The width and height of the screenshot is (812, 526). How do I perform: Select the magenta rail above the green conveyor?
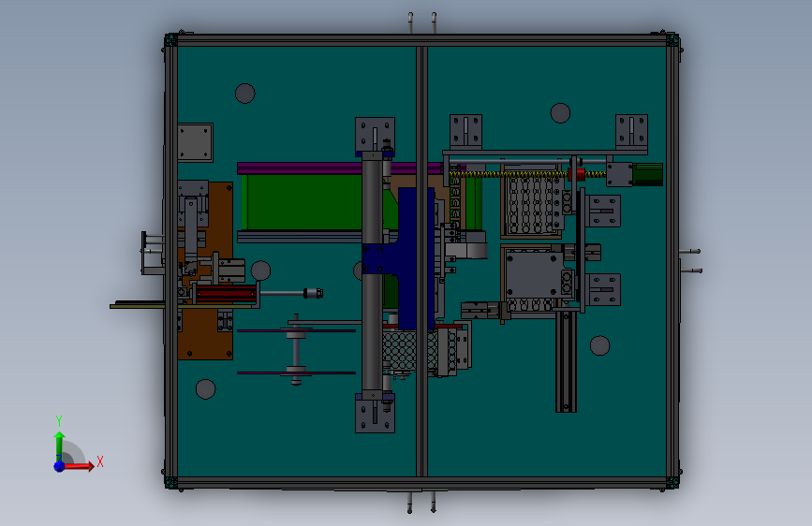tap(301, 168)
